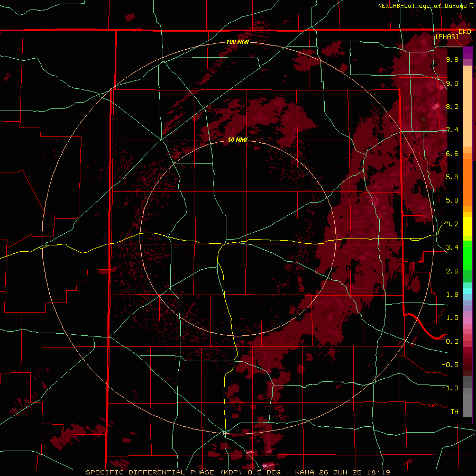476x476 pixels.
Task: Click the 50 NMI range ring label
Action: point(237,140)
